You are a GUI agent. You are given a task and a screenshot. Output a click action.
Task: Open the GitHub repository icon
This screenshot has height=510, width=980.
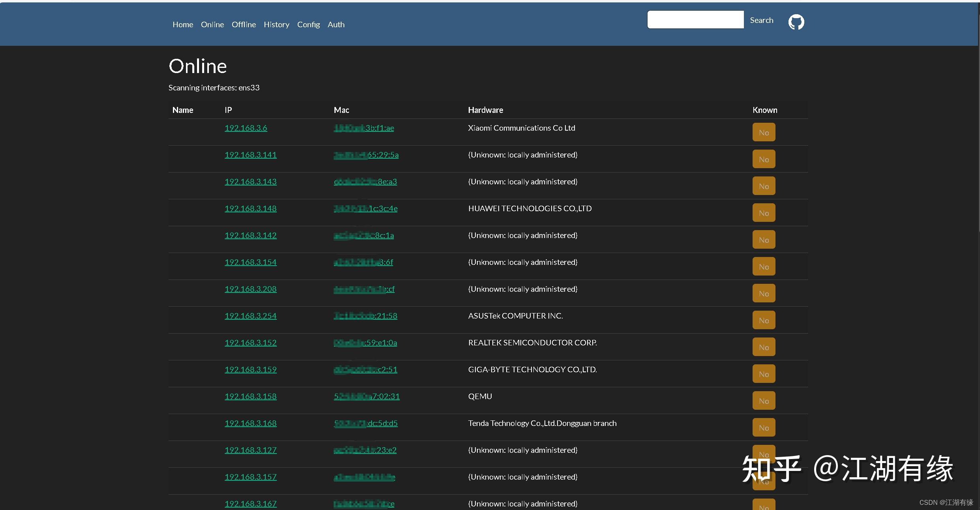(796, 22)
